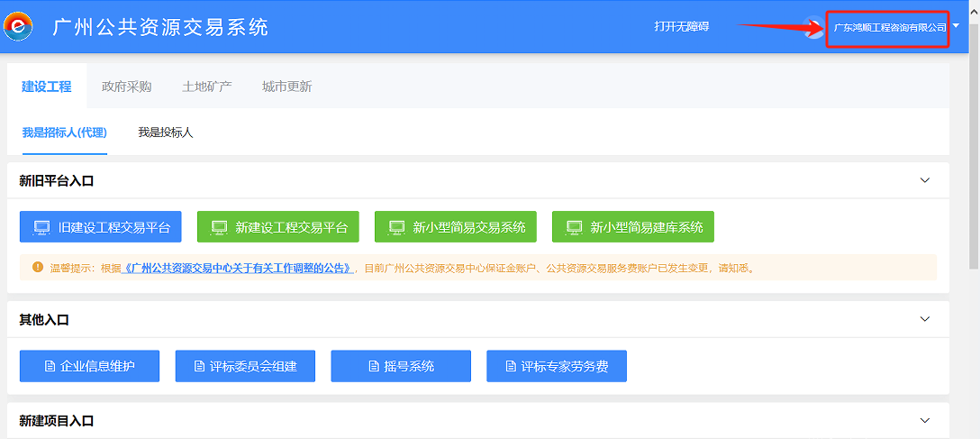Select the 我是招标人(代理) sub-tab

(65, 133)
